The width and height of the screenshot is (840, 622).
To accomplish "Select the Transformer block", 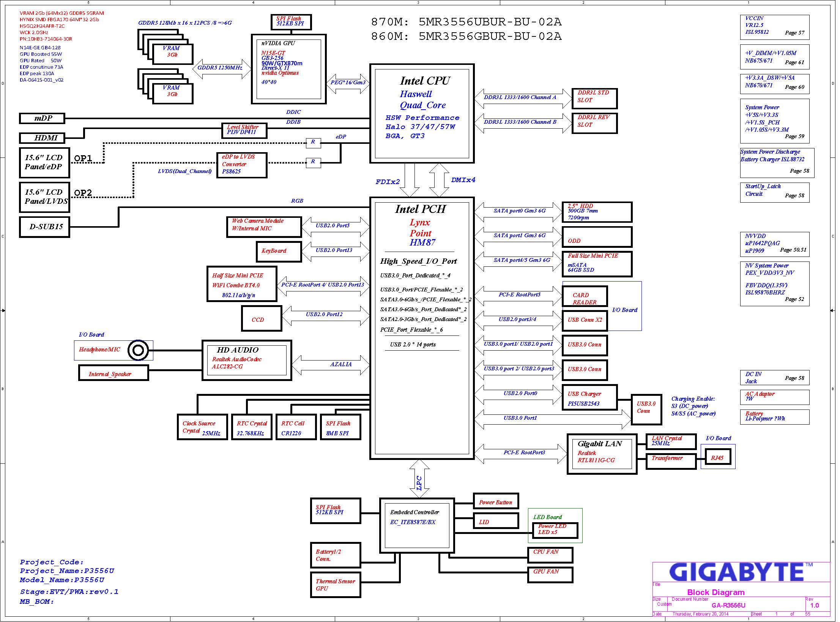I will point(671,461).
